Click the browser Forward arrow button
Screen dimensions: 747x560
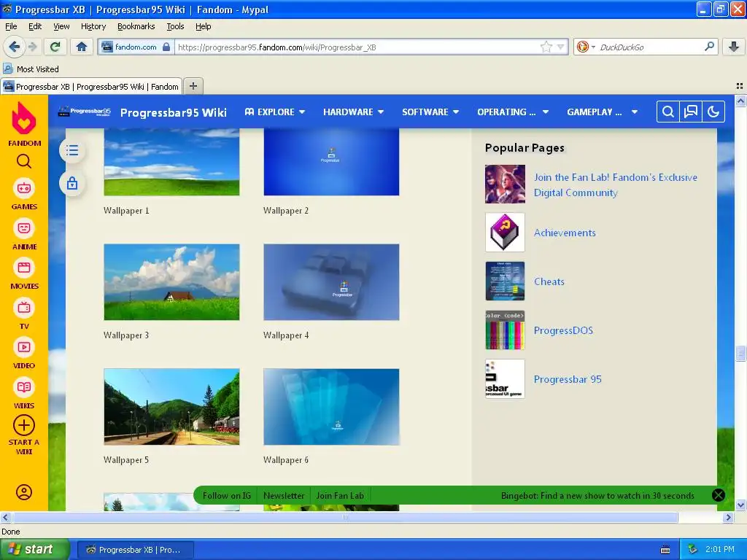[x=32, y=47]
